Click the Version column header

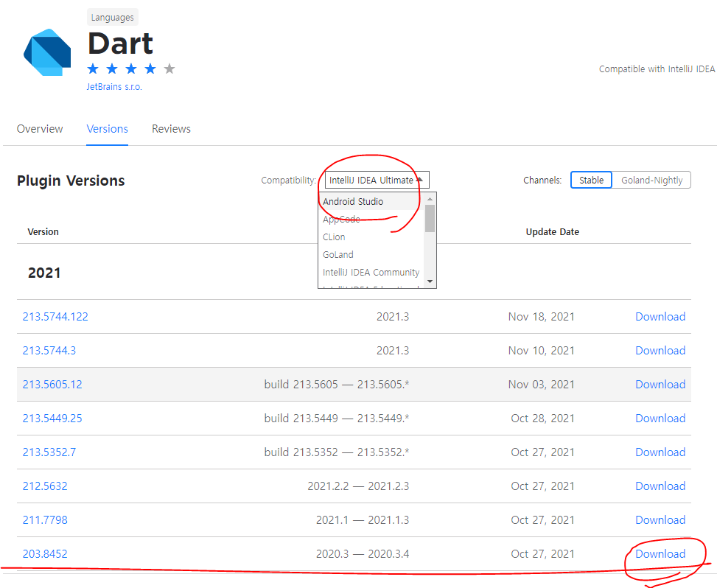point(43,232)
